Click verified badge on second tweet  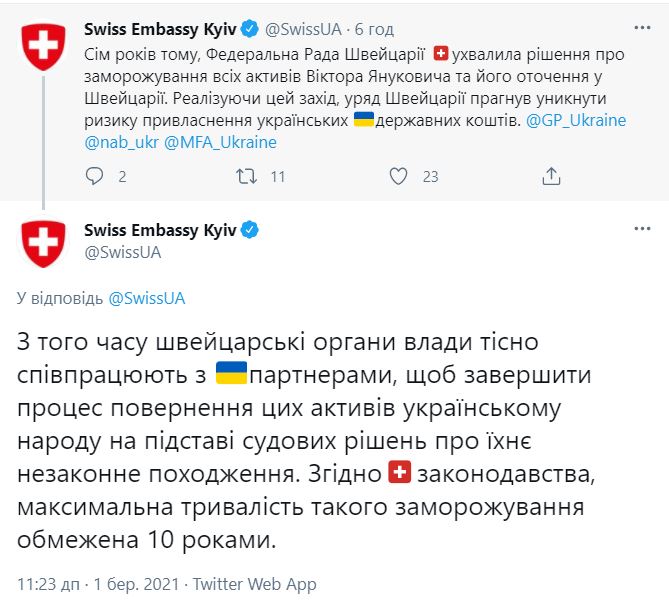[x=250, y=230]
